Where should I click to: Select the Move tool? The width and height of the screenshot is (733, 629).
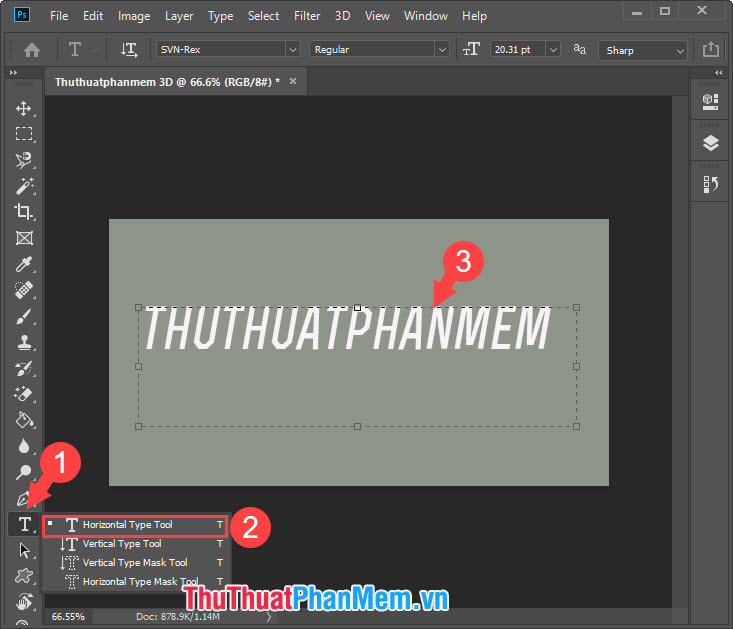24,108
